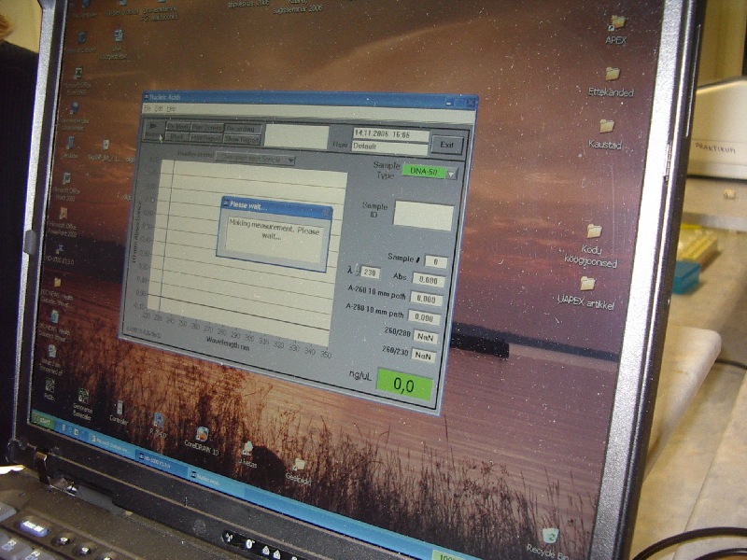
Task: Click inside the Sample ID field
Action: (x=423, y=216)
